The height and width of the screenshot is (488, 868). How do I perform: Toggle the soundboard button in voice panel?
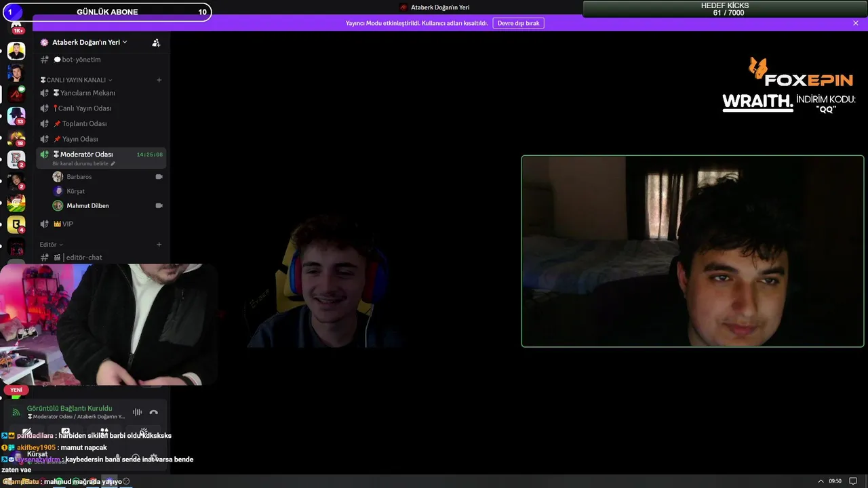(143, 432)
